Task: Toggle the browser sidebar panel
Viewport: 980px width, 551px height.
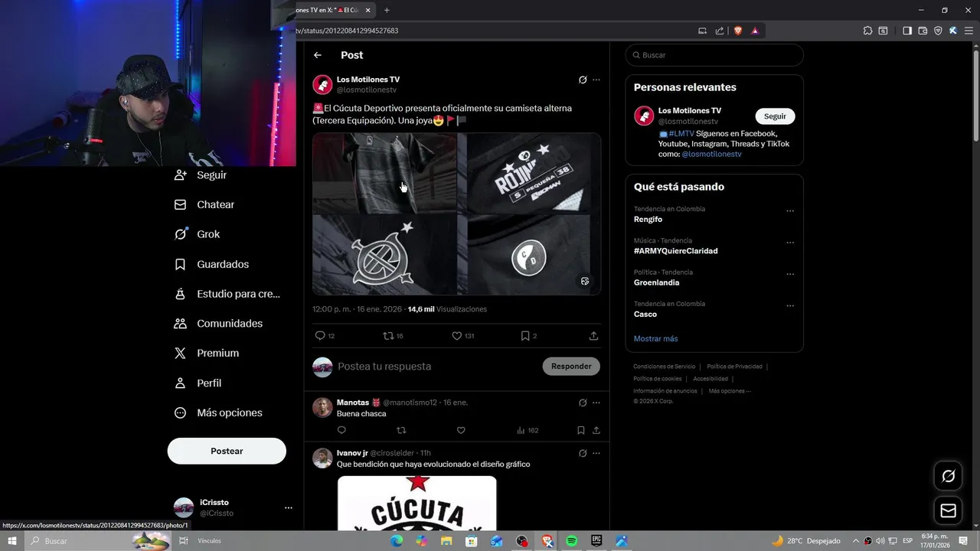Action: [x=906, y=31]
